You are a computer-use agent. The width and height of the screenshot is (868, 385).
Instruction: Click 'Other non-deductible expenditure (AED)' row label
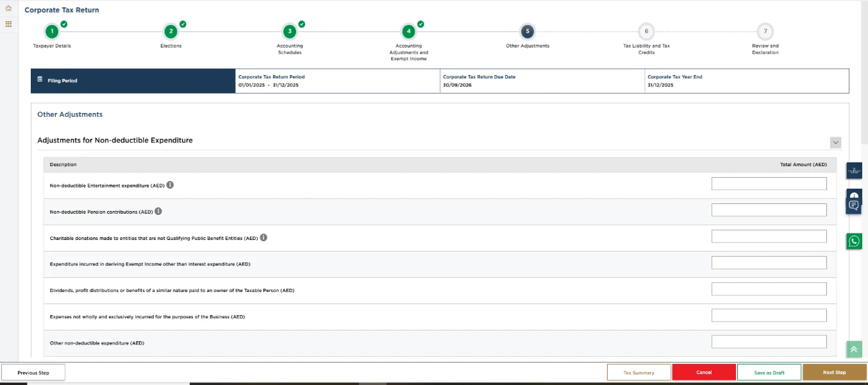pyautogui.click(x=97, y=343)
